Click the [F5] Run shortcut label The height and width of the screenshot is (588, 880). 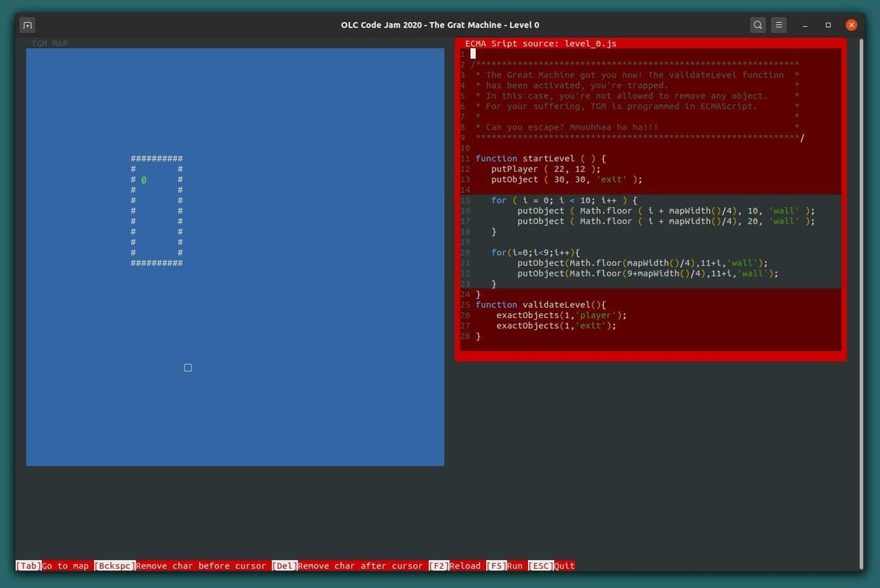click(504, 566)
